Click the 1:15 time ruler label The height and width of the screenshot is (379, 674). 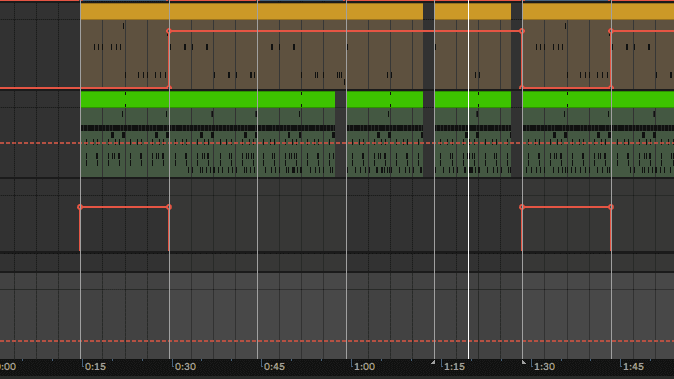tap(454, 367)
